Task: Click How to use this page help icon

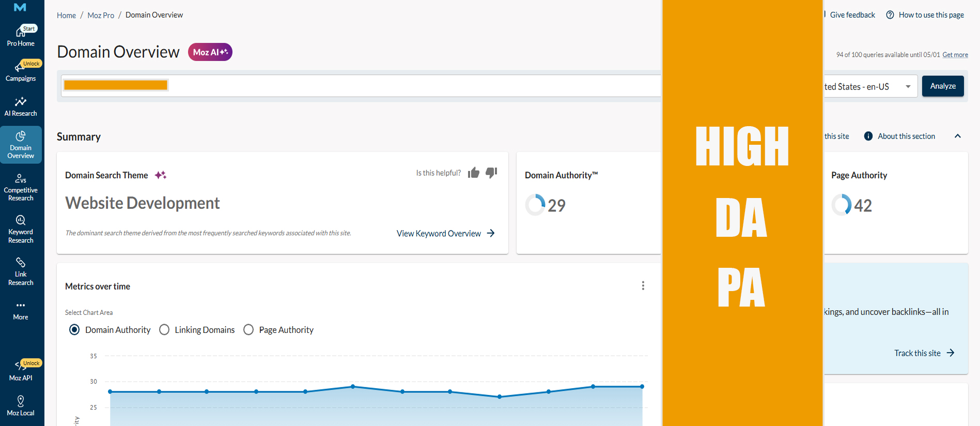Action: (x=890, y=15)
